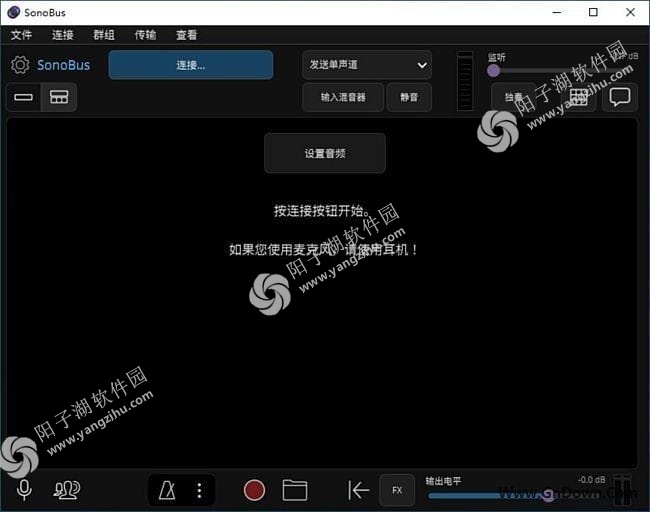Click the output level meter at bottom right
The image size is (650, 512).
click(622, 490)
